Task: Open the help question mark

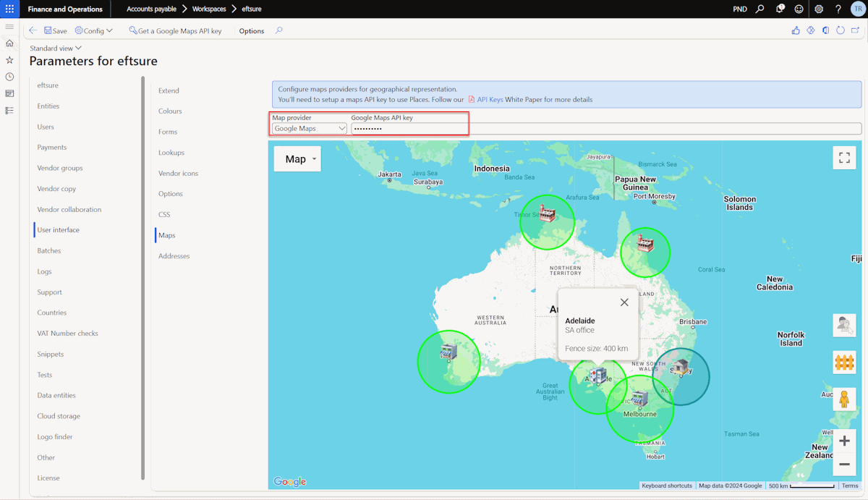Action: coord(838,9)
